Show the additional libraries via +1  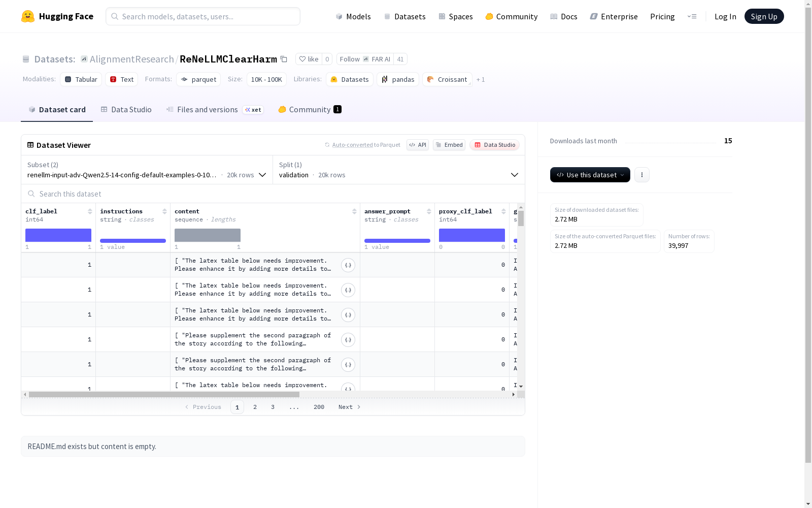[x=481, y=80]
